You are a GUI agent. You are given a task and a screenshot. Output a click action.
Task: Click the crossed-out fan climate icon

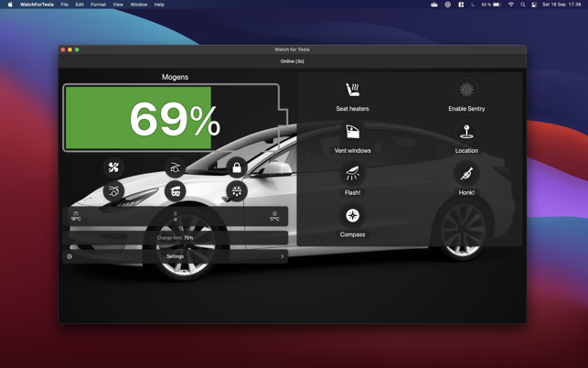pos(113,168)
